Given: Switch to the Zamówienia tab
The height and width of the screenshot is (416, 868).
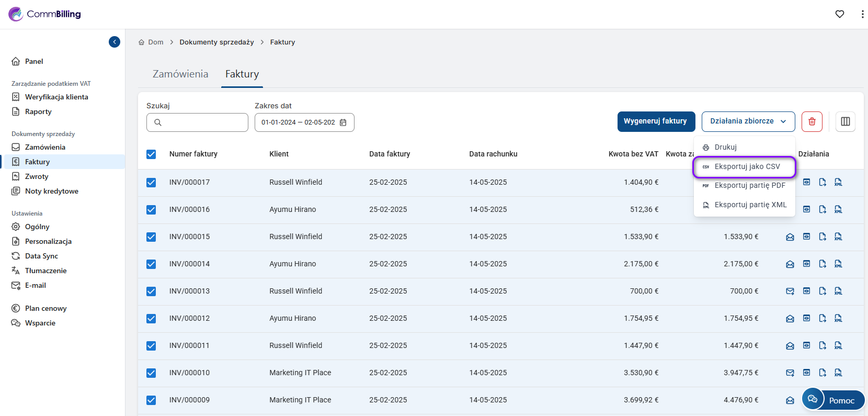Looking at the screenshot, I should coord(180,74).
